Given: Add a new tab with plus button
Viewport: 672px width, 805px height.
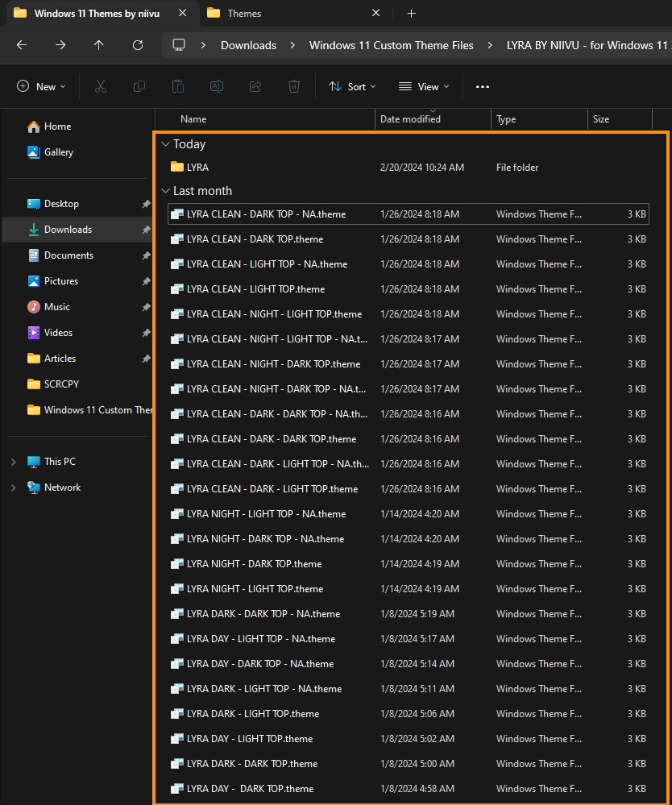Looking at the screenshot, I should coord(411,14).
